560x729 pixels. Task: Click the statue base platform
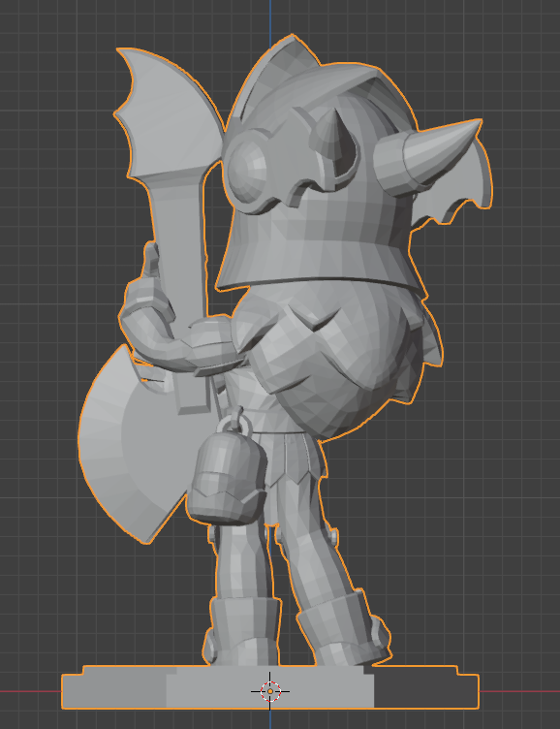[270, 687]
